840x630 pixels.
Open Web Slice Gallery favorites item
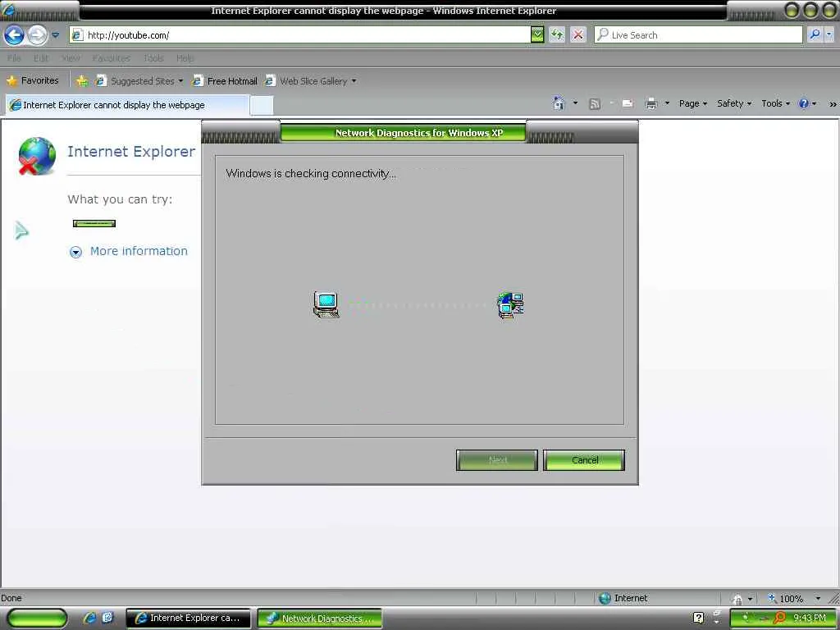pyautogui.click(x=311, y=81)
